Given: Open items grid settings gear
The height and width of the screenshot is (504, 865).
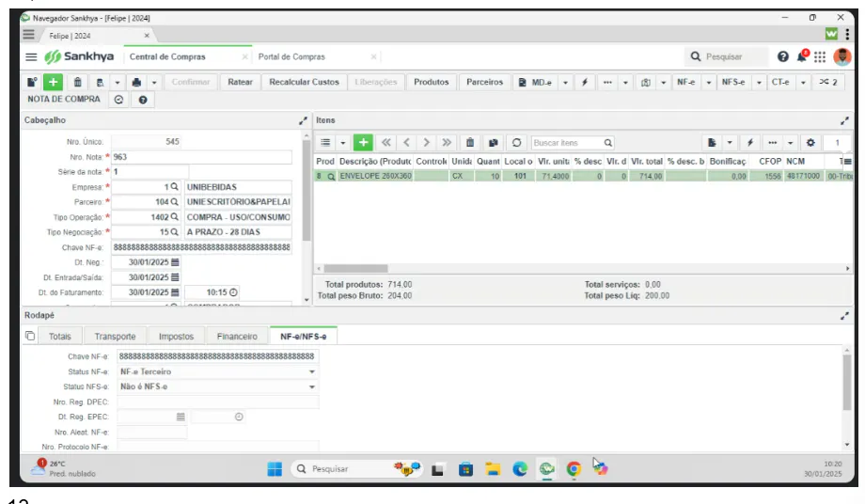Looking at the screenshot, I should coord(810,143).
